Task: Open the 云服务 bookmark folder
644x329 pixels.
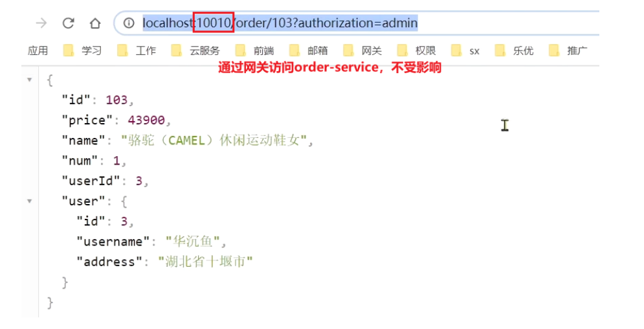Action: point(196,51)
